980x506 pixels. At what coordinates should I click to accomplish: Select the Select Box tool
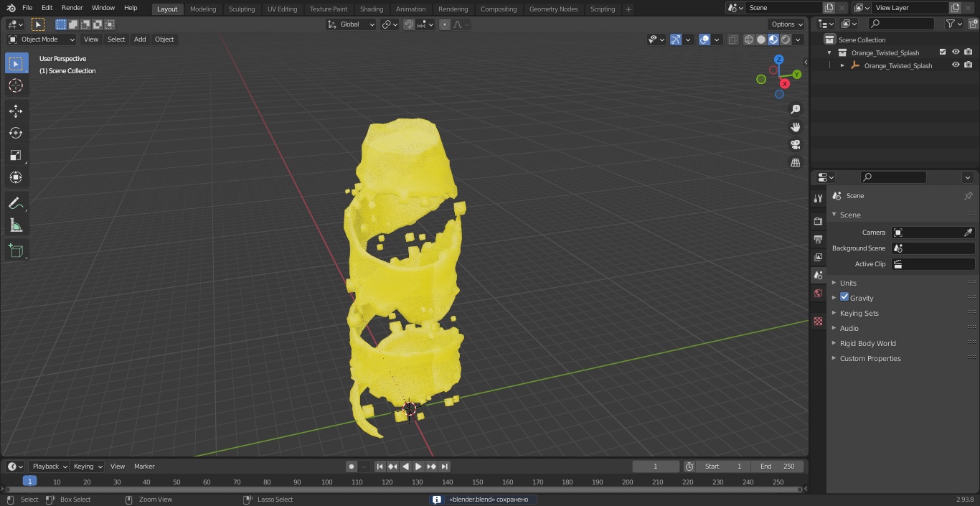click(16, 63)
